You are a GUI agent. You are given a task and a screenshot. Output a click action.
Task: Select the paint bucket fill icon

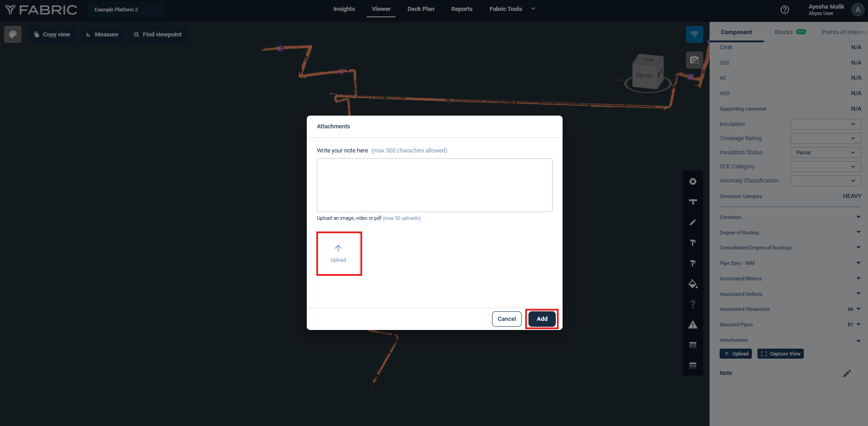[693, 284]
